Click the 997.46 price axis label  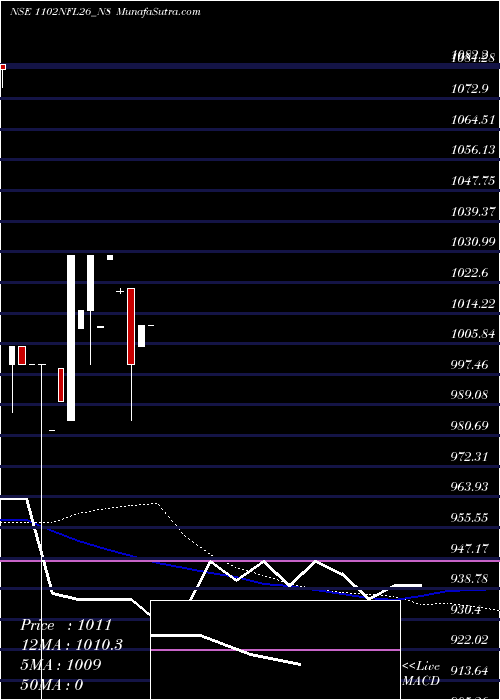coord(471,365)
